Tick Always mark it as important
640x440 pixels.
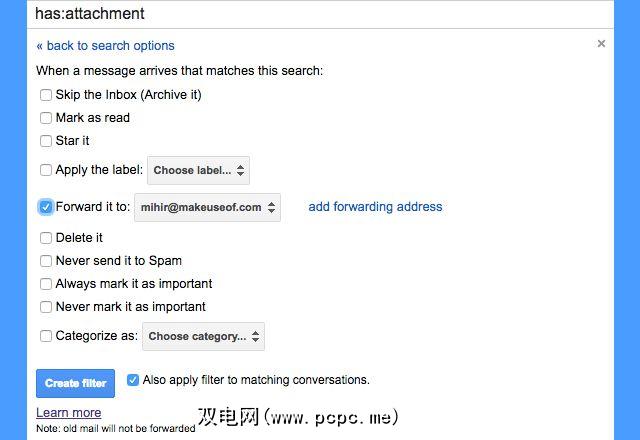point(46,284)
